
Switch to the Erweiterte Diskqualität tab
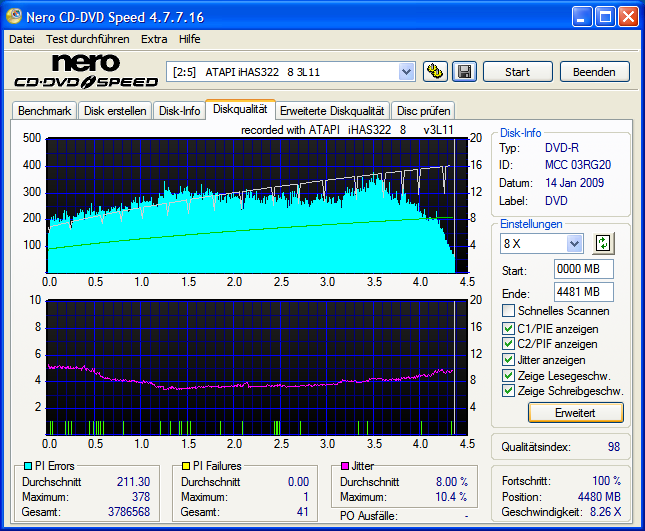[332, 111]
